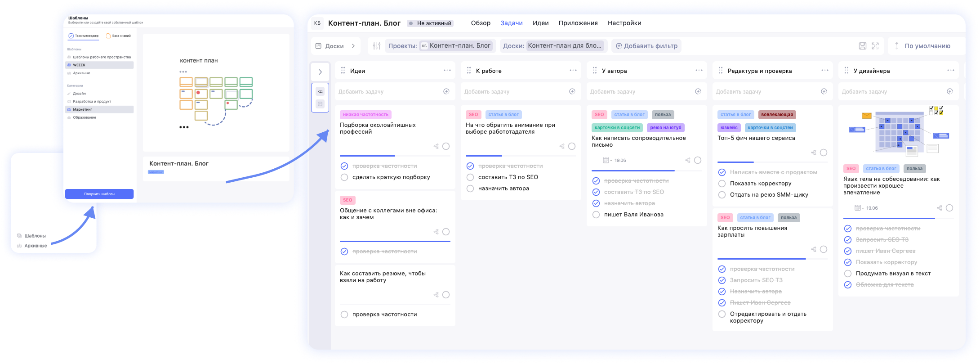Expand collapsed side panel chevron
The image size is (980, 364).
click(320, 72)
